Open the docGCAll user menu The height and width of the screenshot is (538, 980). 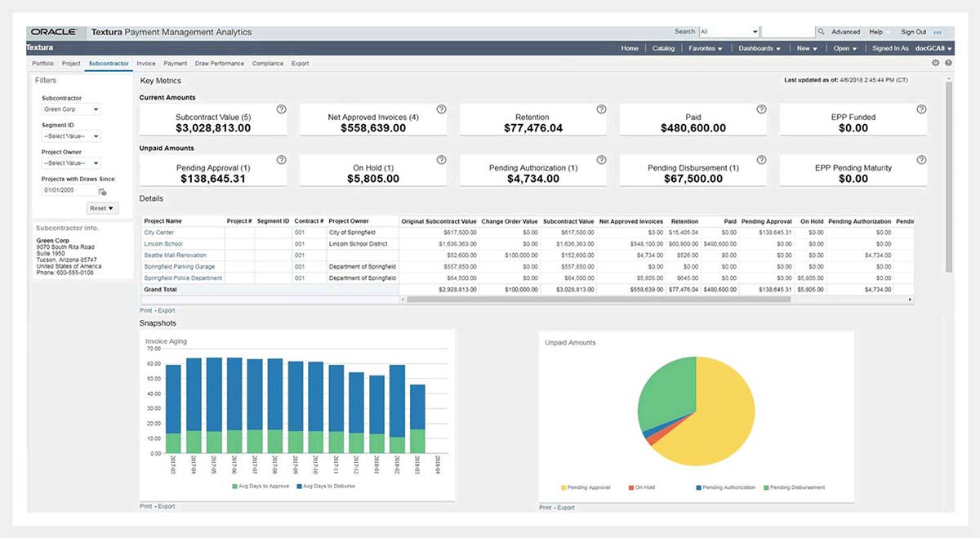(x=933, y=48)
